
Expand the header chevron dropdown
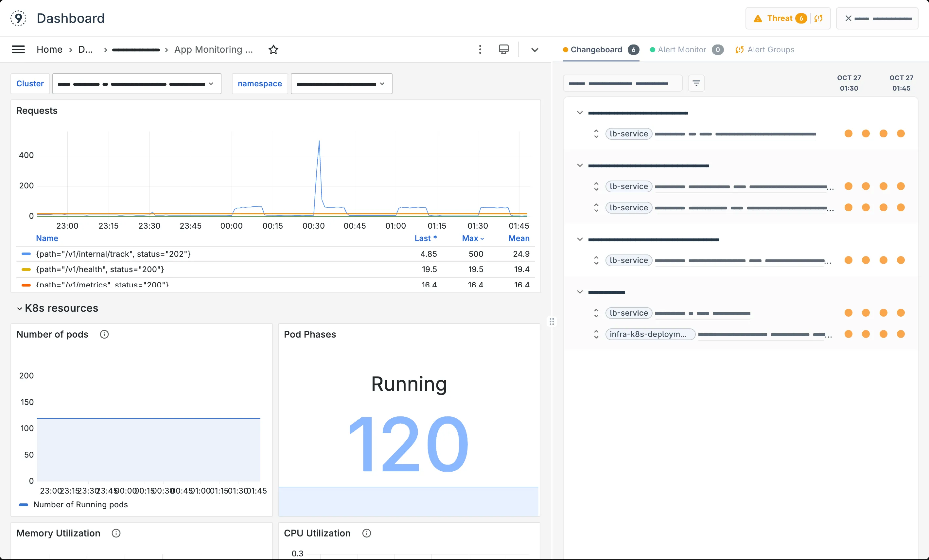coord(535,50)
